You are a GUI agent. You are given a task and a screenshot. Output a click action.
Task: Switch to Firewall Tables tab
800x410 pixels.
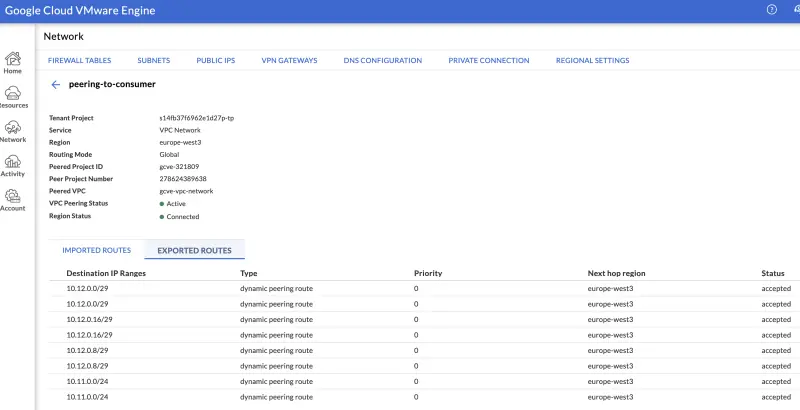coord(80,60)
